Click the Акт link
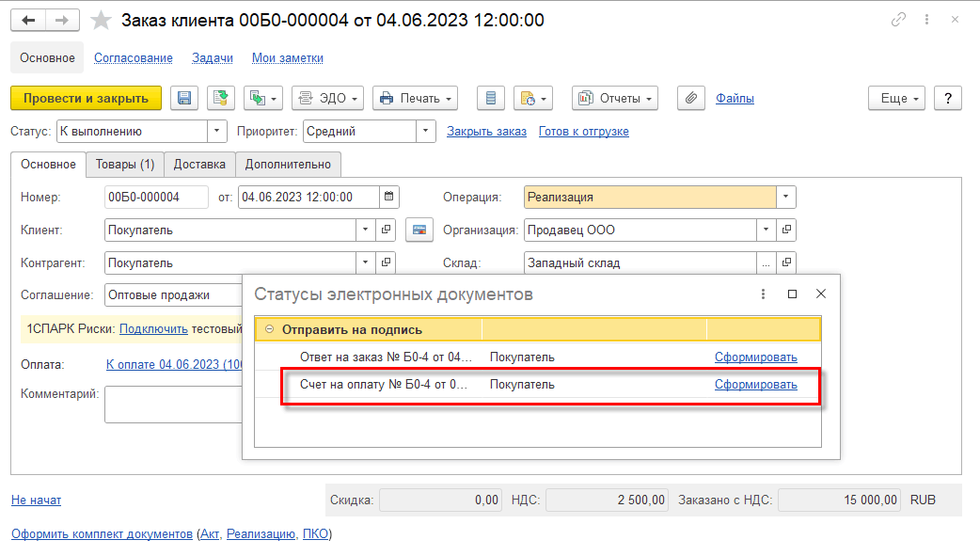 click(x=210, y=534)
